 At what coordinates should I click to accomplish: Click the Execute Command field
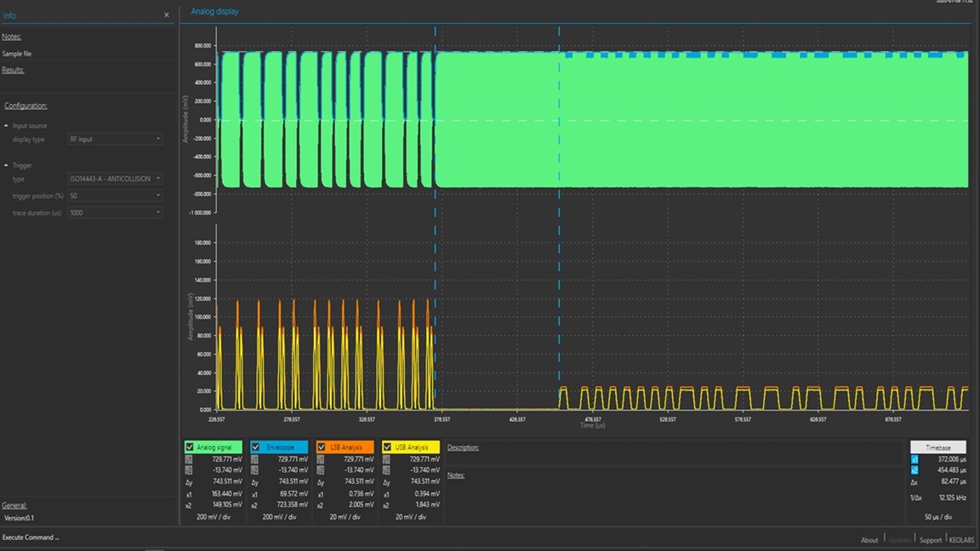(31, 537)
